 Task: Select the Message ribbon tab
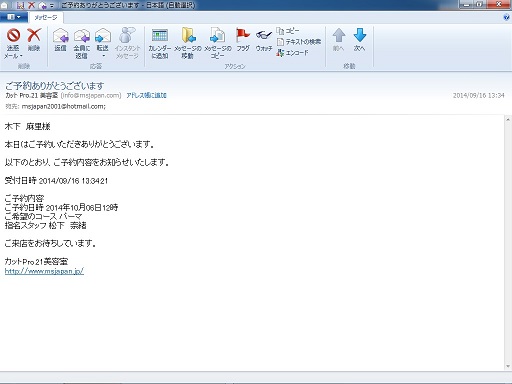[x=46, y=17]
